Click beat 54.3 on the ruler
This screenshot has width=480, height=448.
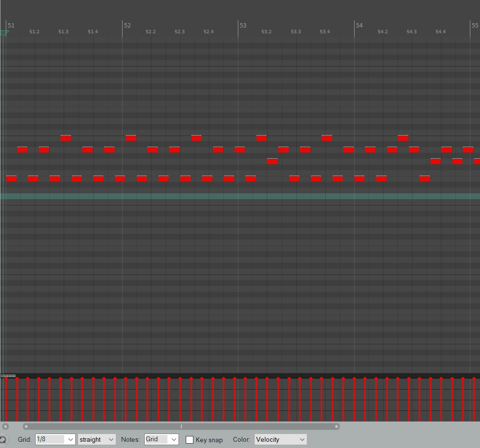point(411,31)
